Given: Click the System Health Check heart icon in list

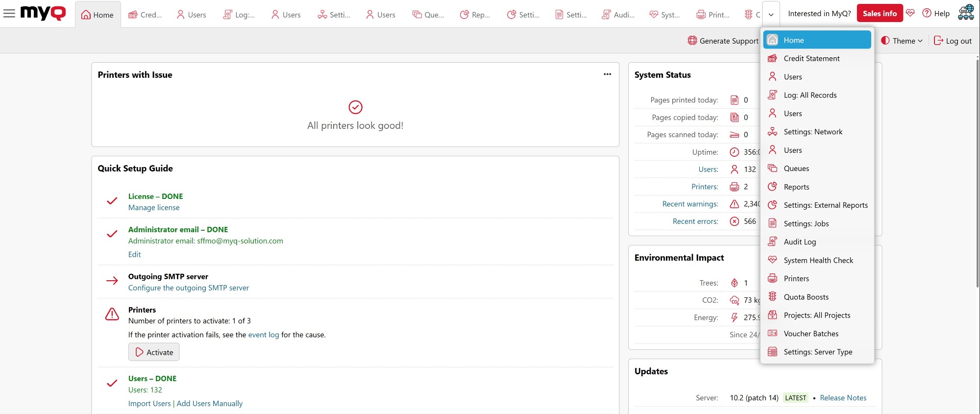Looking at the screenshot, I should pos(772,260).
